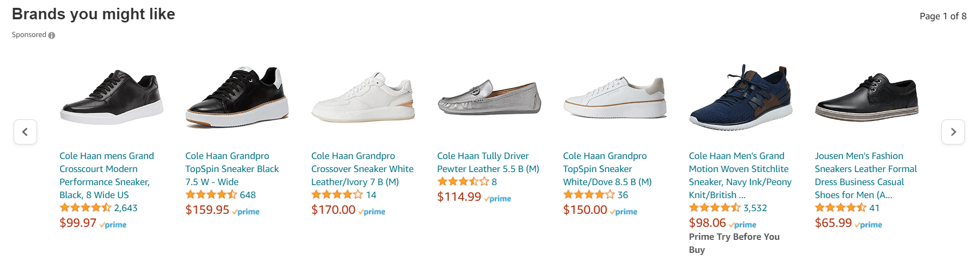
Task: Open navy Grand Motion sneaker image
Action: 740,97
